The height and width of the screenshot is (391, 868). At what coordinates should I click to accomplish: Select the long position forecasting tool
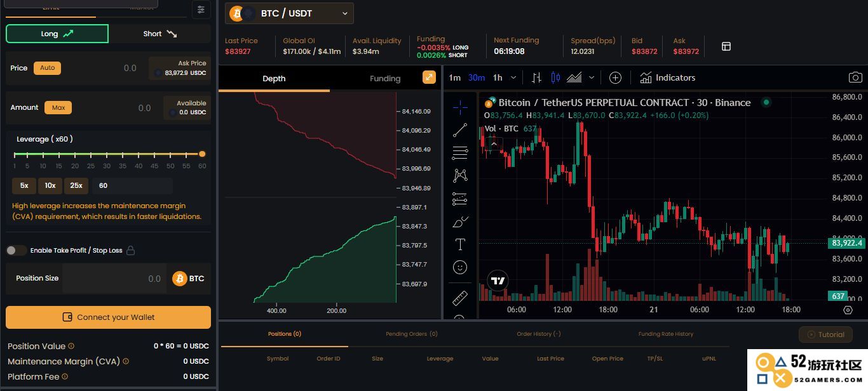(x=460, y=199)
